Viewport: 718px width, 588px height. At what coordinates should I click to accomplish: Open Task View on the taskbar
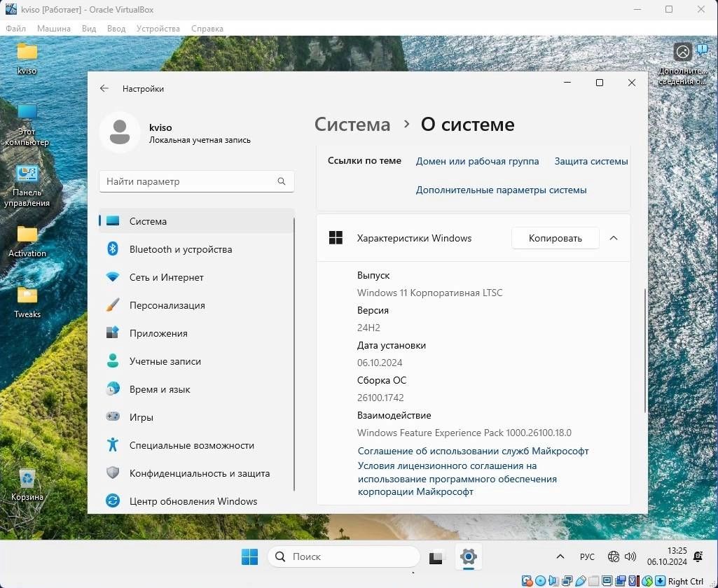pos(436,556)
